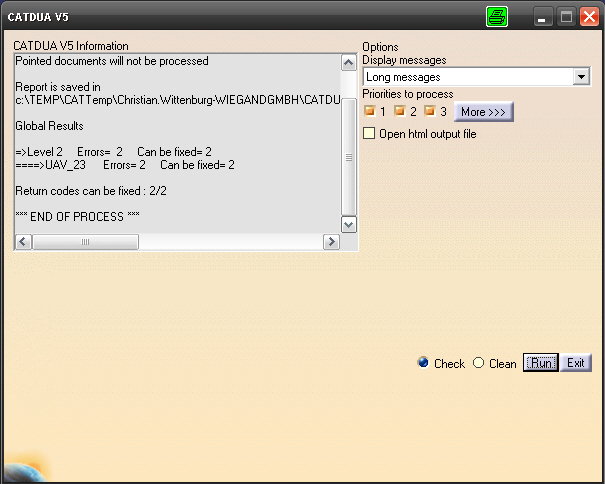Click the vertical scrollbar thumb
The height and width of the screenshot is (484, 605).
click(349, 157)
